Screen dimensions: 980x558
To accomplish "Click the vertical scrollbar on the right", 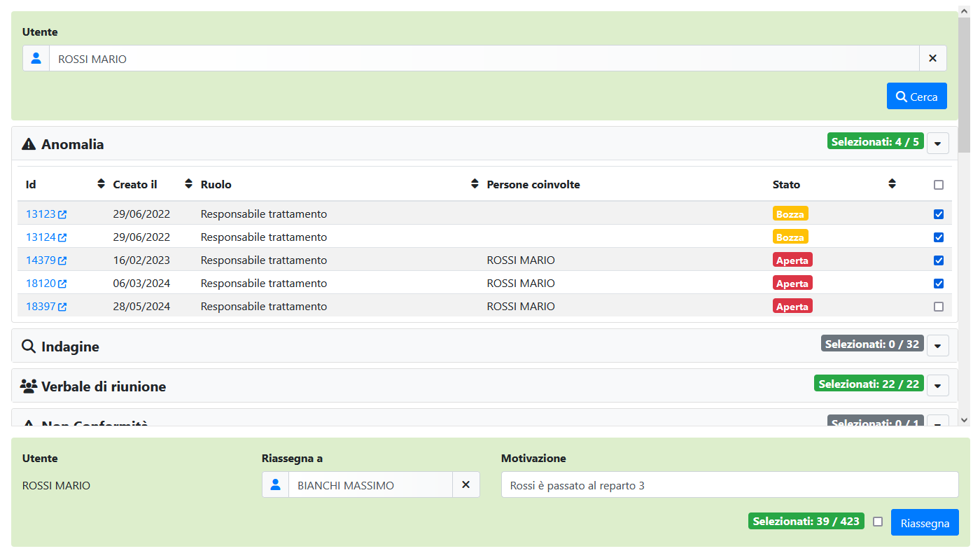I will point(964,84).
